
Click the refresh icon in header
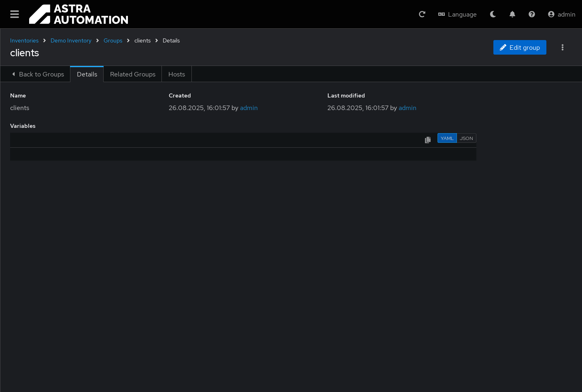coord(422,14)
